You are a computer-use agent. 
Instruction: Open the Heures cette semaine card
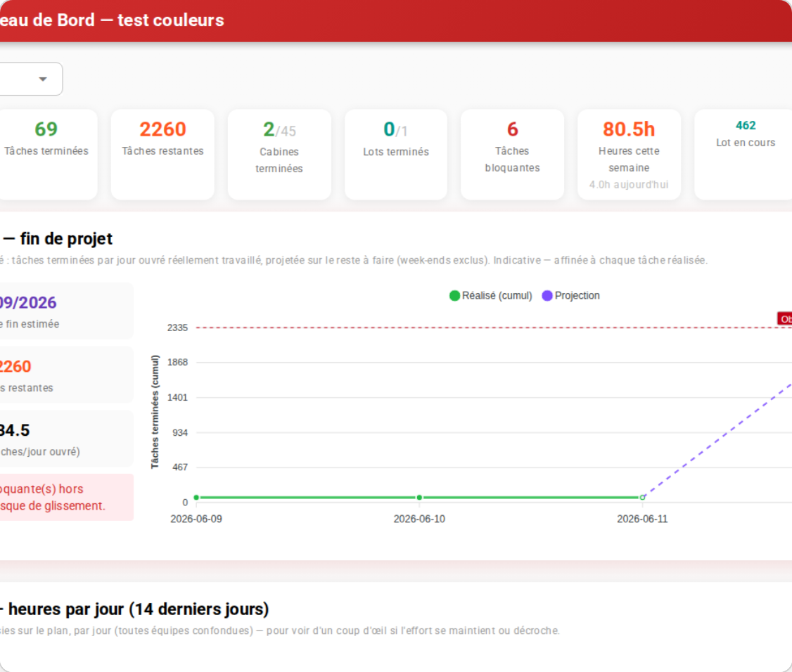pos(629,155)
